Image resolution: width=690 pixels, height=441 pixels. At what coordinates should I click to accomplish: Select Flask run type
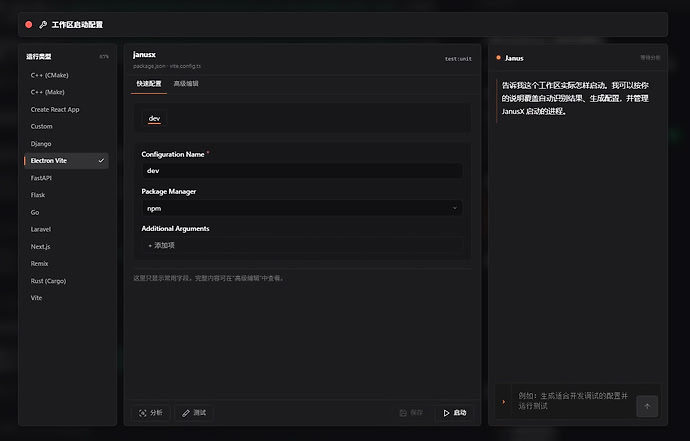pos(66,195)
